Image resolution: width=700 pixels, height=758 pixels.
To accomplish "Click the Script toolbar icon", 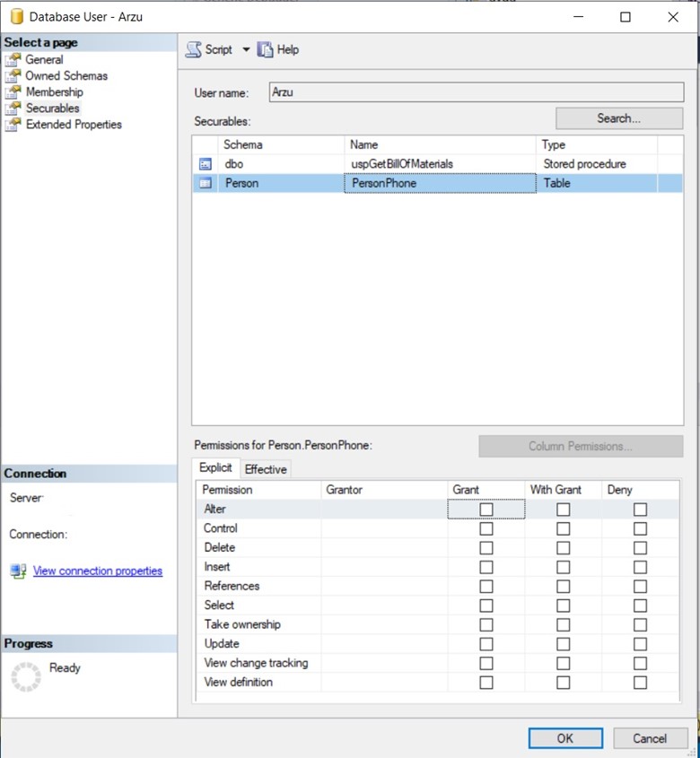I will coord(194,50).
